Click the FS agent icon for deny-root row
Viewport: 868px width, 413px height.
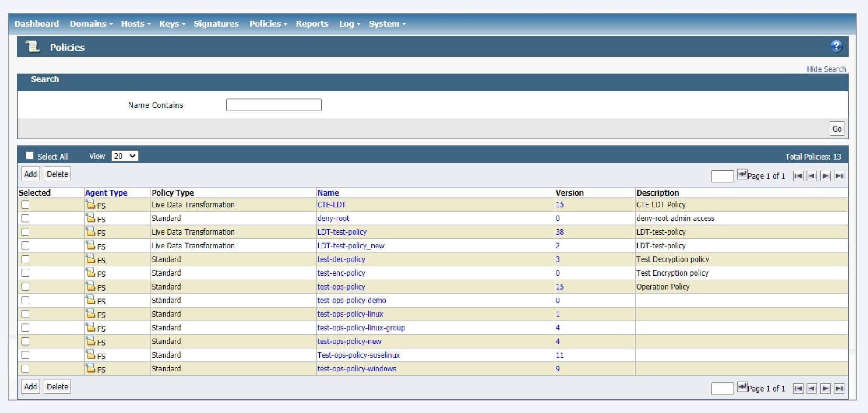[x=90, y=218]
